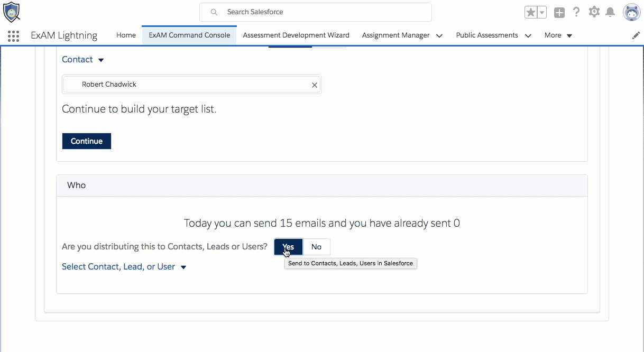Screen dimensions: 644x352
Task: Open the App Launcher grid icon
Action: 13,35
